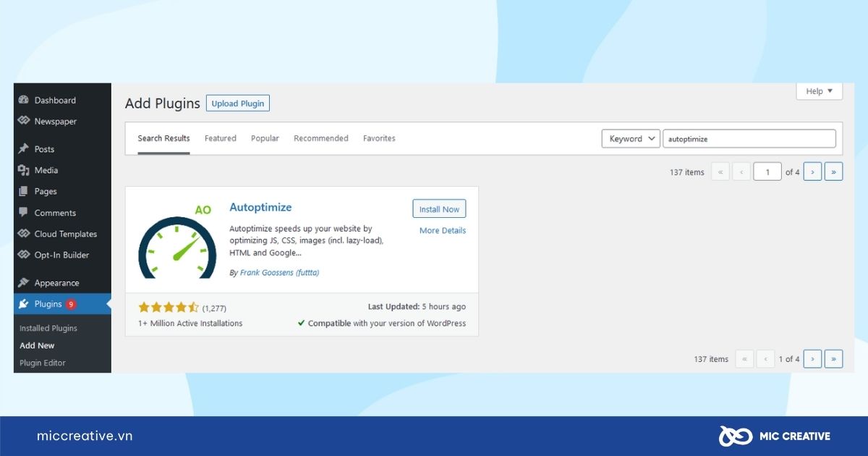
Task: Click the Upload Plugin button
Action: tap(238, 104)
